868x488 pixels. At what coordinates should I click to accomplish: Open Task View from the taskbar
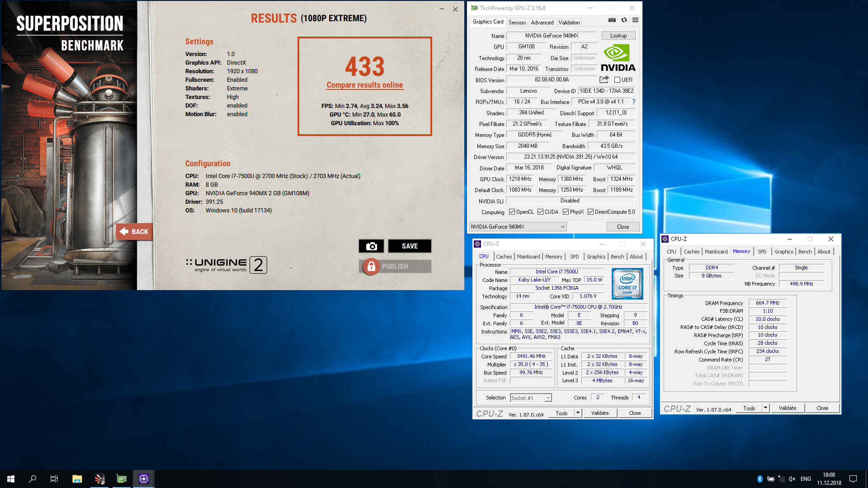tap(54, 479)
